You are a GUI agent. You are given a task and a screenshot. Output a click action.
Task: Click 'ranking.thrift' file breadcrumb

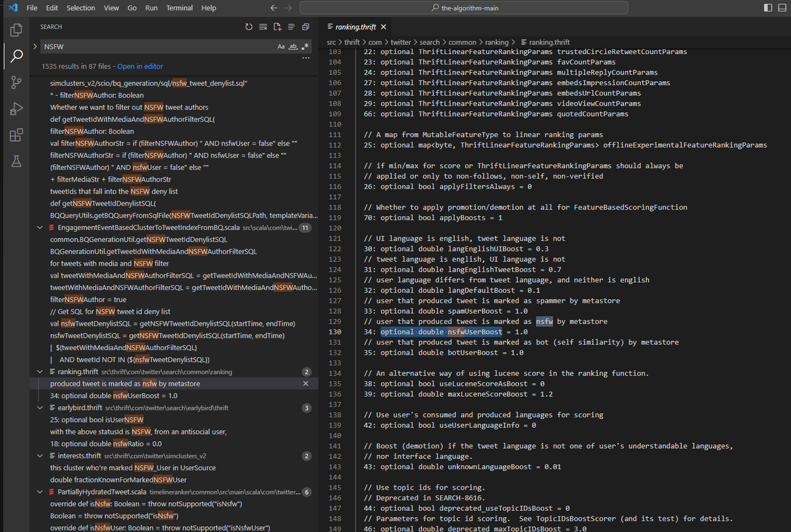click(x=544, y=42)
